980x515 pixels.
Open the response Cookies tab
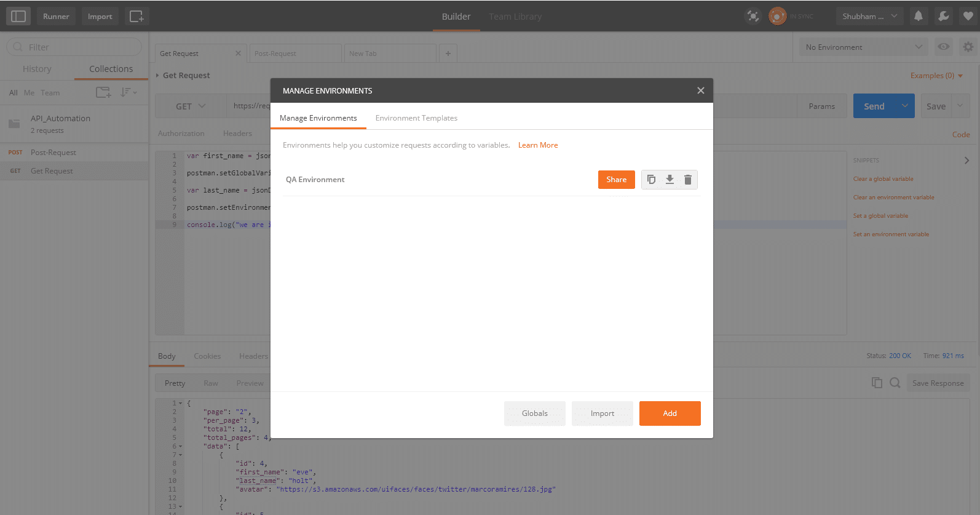pos(207,356)
